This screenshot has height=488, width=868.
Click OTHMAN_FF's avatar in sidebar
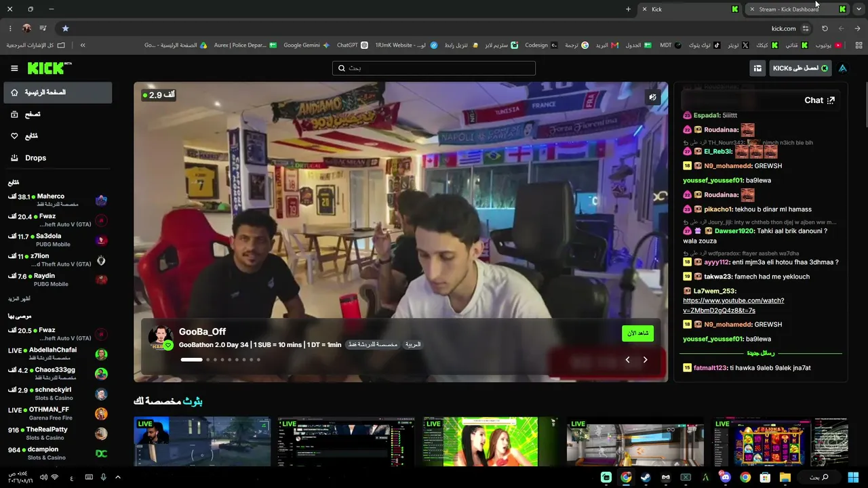point(101,413)
